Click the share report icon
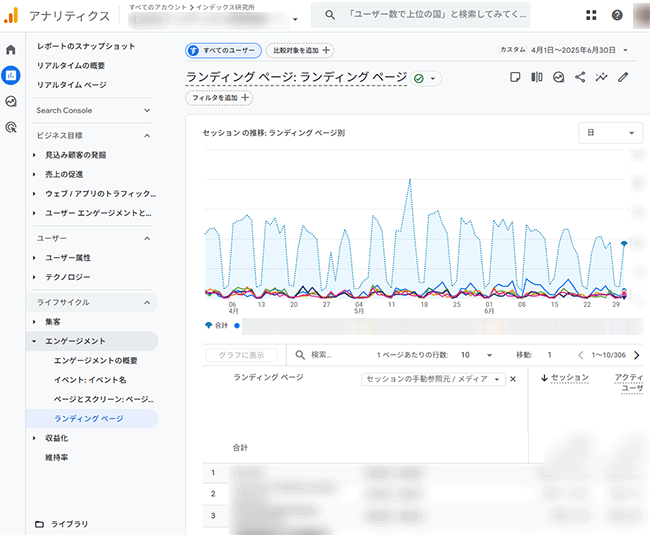This screenshot has height=535, width=650. [580, 77]
